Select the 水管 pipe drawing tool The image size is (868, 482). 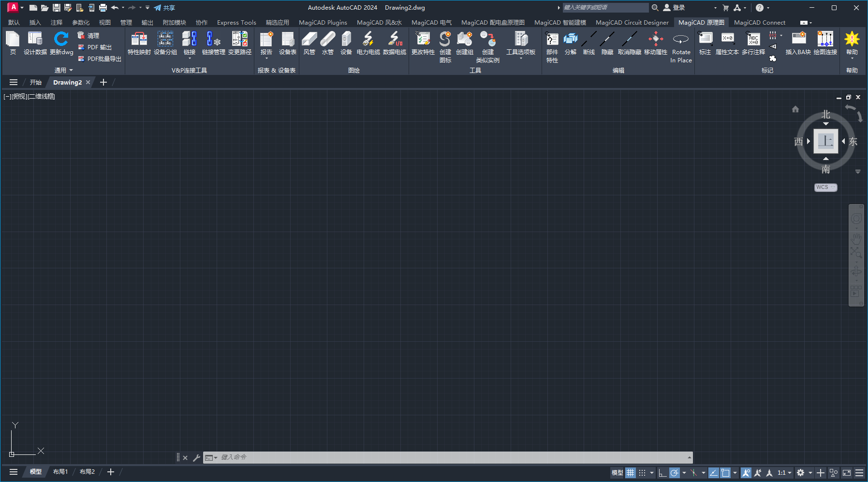click(x=328, y=43)
